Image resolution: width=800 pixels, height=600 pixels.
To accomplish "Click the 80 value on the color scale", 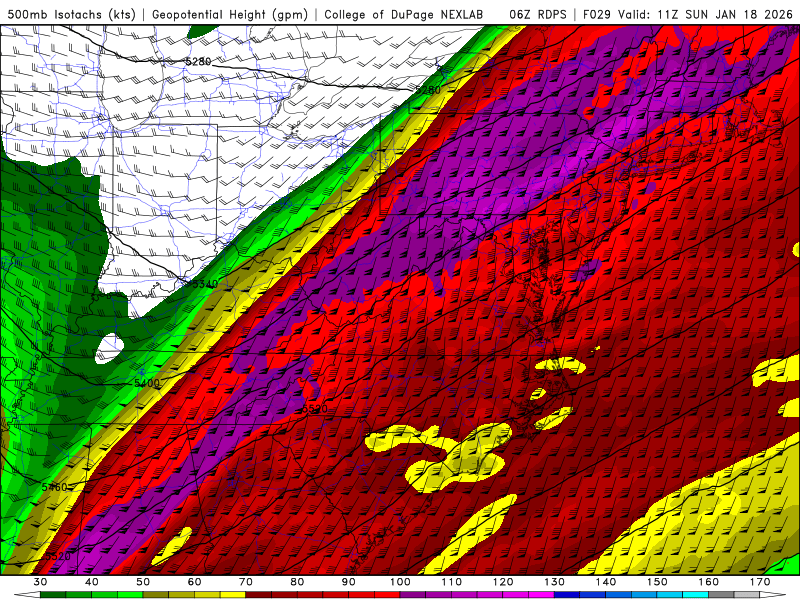I will [297, 582].
